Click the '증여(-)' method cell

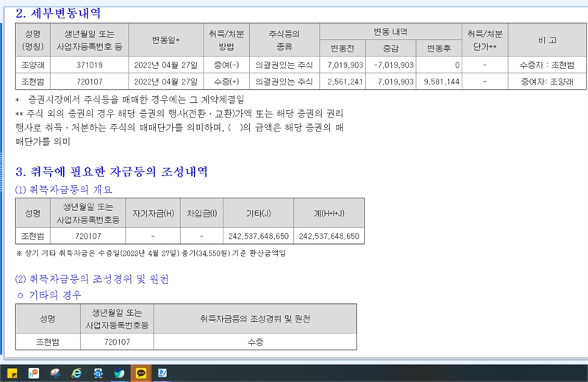click(x=226, y=65)
